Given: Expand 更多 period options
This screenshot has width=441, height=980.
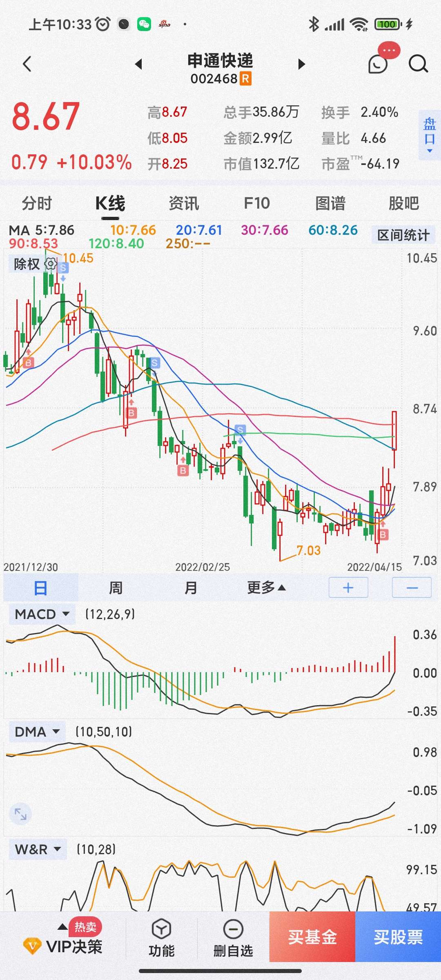Looking at the screenshot, I should coord(266,588).
